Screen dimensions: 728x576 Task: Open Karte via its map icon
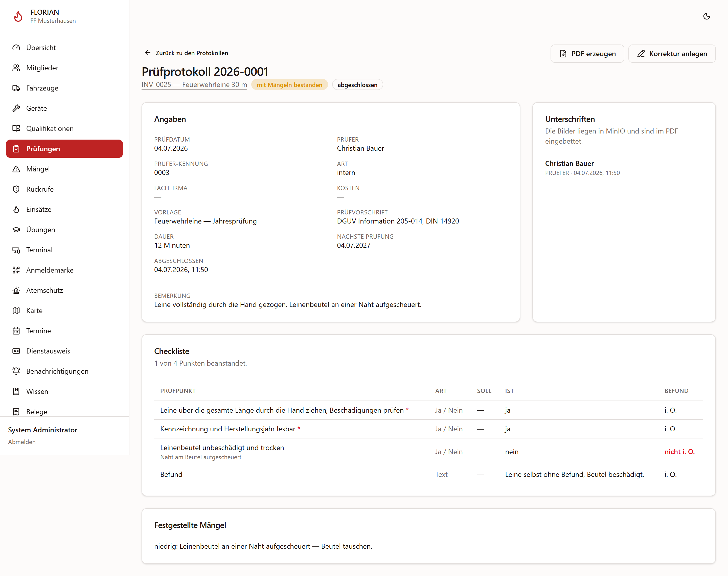pyautogui.click(x=16, y=311)
